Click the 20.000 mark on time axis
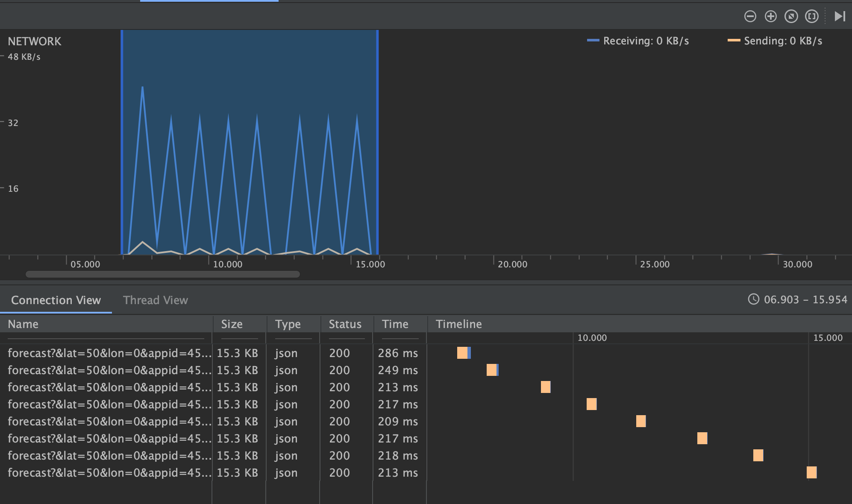852x504 pixels. 512,264
